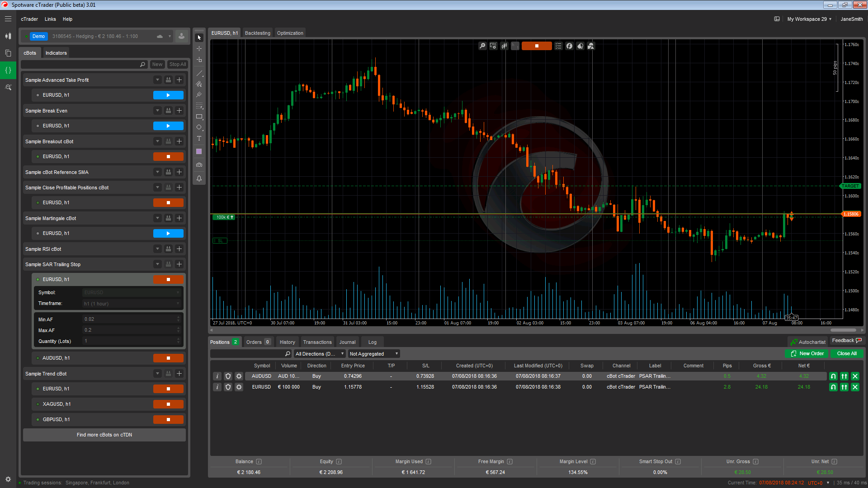
Task: Open the Help menu
Action: pyautogui.click(x=67, y=19)
